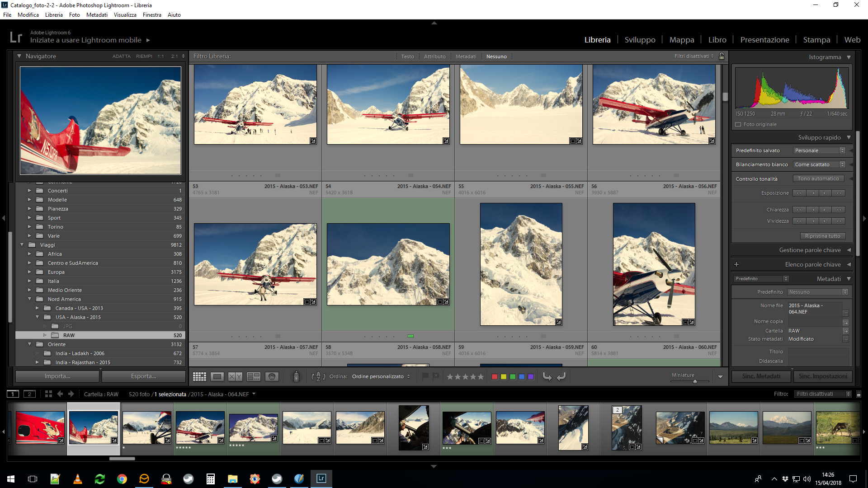Image resolution: width=868 pixels, height=488 pixels.
Task: Expand the Concerti folder
Action: [x=29, y=191]
